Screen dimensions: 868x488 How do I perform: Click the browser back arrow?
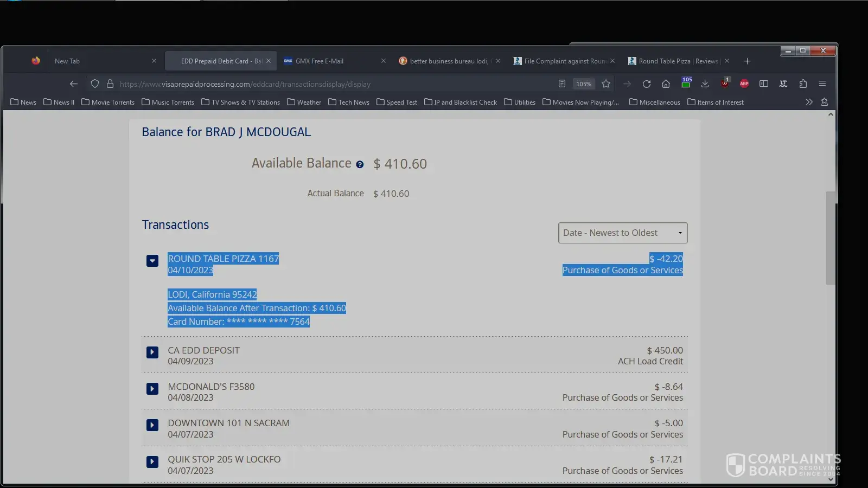pos(74,84)
